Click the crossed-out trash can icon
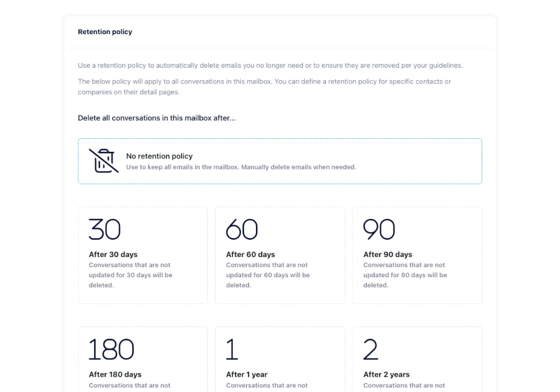 pyautogui.click(x=104, y=161)
